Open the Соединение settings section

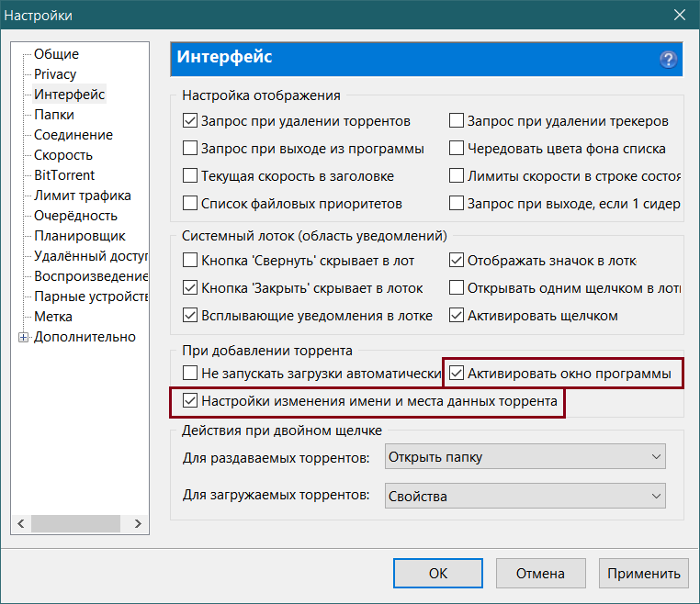pyautogui.click(x=73, y=135)
